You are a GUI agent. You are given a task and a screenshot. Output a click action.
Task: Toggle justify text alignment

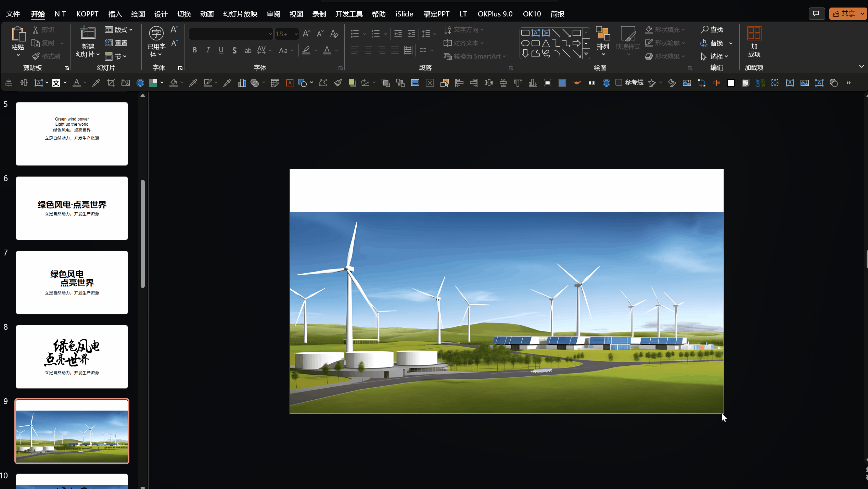(395, 50)
